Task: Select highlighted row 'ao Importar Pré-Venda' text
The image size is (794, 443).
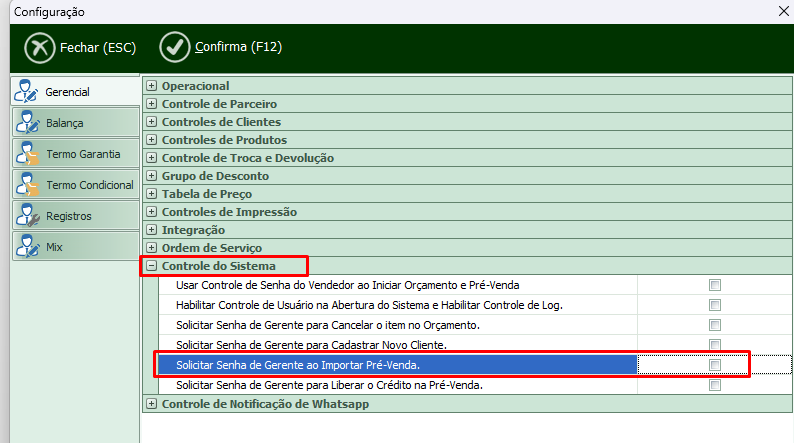Action: click(x=298, y=365)
